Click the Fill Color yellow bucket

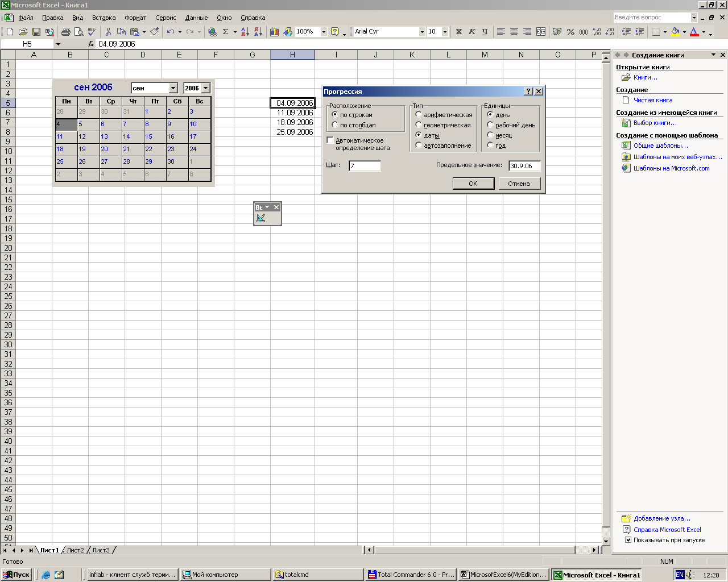pos(675,32)
